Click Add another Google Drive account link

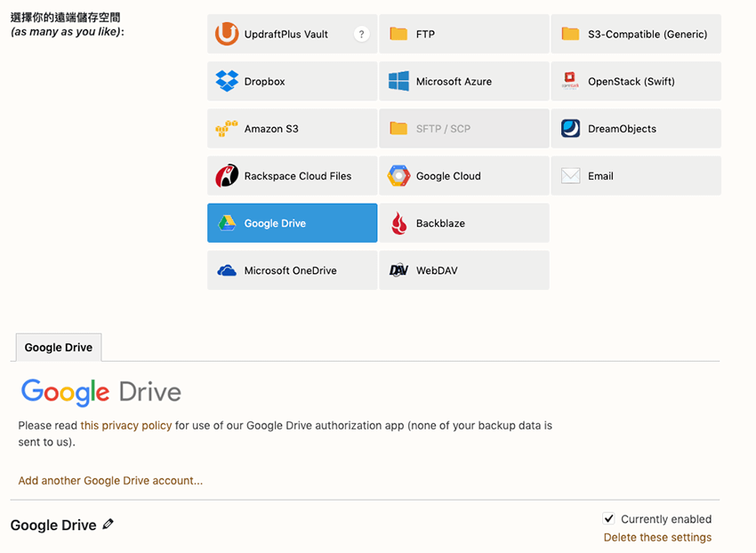(x=110, y=481)
